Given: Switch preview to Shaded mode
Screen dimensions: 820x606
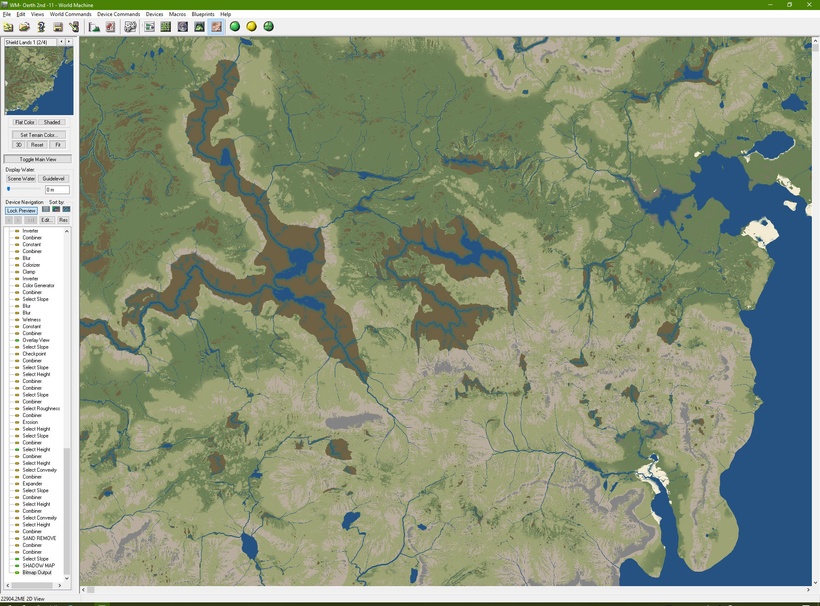Looking at the screenshot, I should [53, 122].
